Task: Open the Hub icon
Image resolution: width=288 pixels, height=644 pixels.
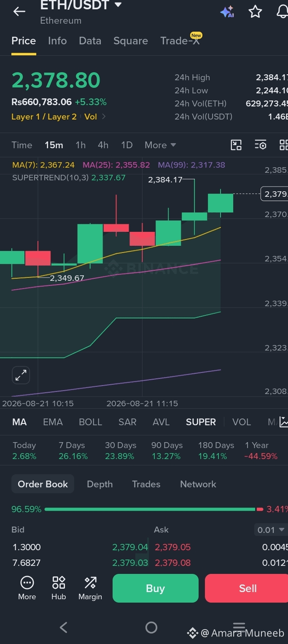Action: click(59, 588)
